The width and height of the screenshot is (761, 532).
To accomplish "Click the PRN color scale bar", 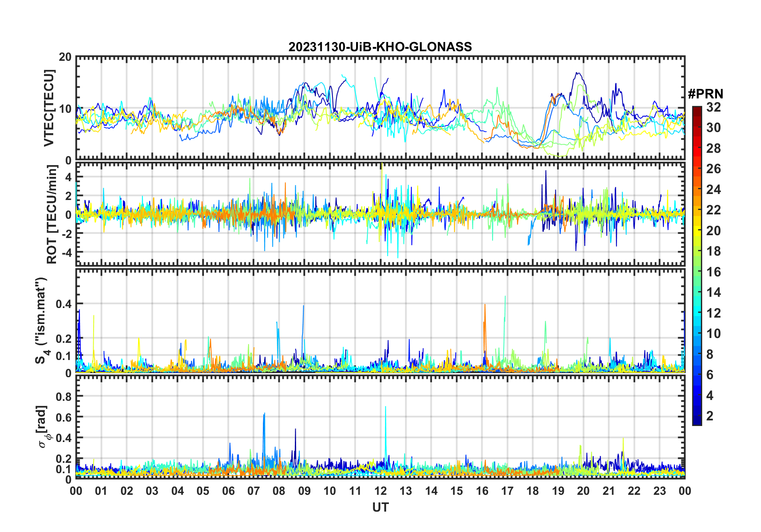I will [x=697, y=266].
